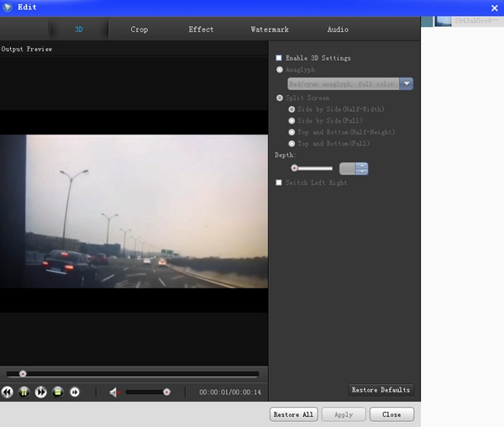Click the next frame step button
504x427 pixels.
coord(75,392)
